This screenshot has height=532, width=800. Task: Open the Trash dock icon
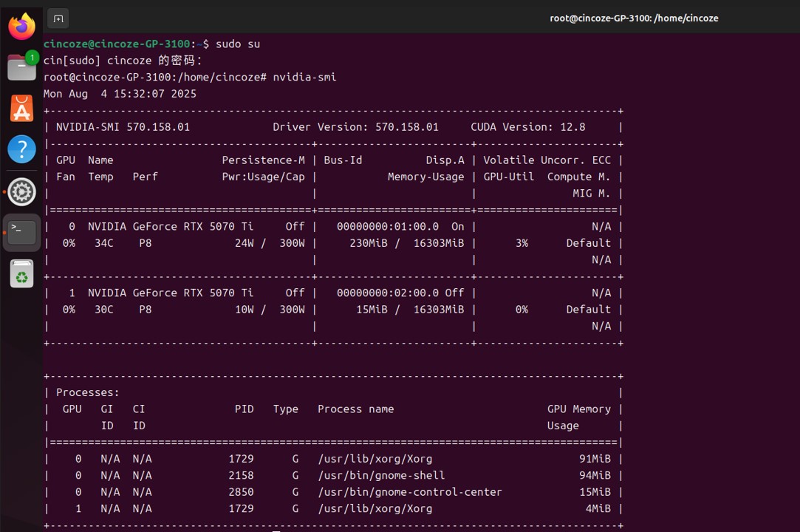pos(21,273)
